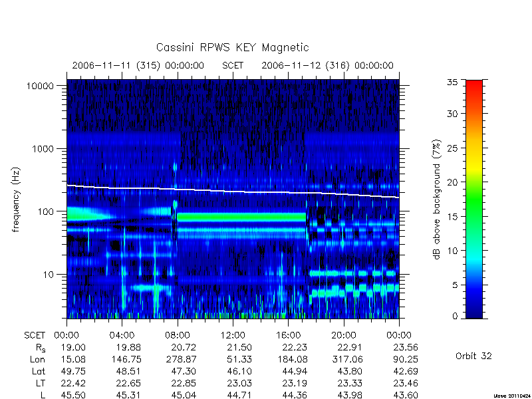Click the Lat value 49.75
The height and width of the screenshot is (399, 532).
(73, 372)
